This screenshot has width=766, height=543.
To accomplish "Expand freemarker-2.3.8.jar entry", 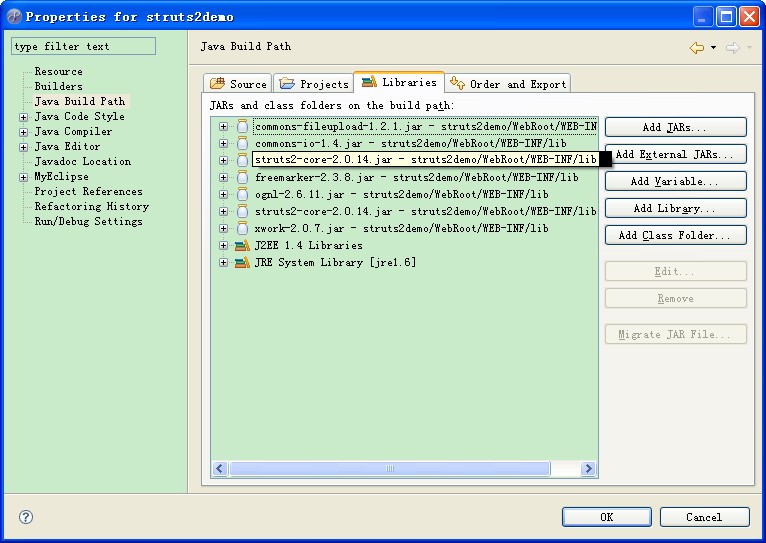I will (x=223, y=177).
